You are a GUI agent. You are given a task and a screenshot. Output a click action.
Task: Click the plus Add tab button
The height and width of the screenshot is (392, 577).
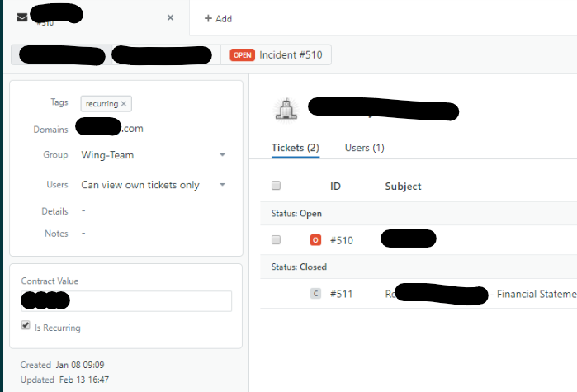click(218, 18)
